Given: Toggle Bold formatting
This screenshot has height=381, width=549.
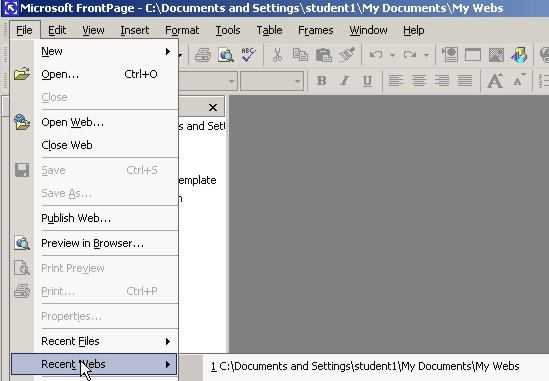Looking at the screenshot, I should [x=321, y=81].
